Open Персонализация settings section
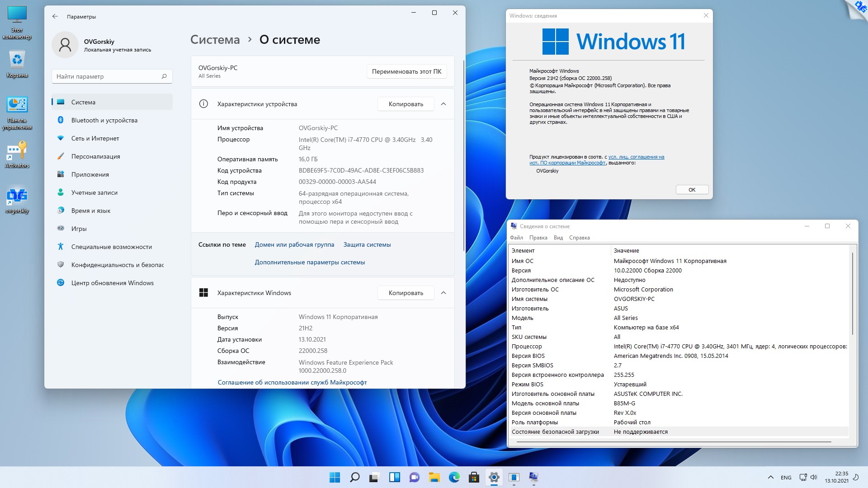Screen dimensions: 868x488 tap(95, 156)
